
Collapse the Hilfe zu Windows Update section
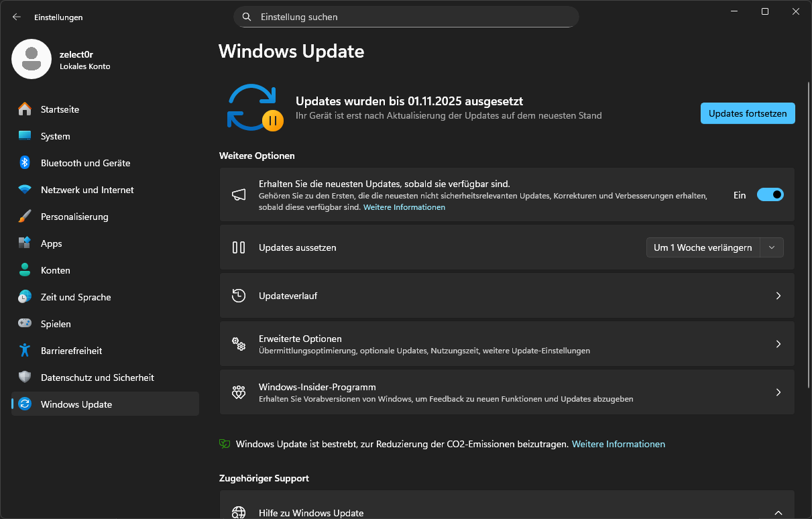[778, 513]
